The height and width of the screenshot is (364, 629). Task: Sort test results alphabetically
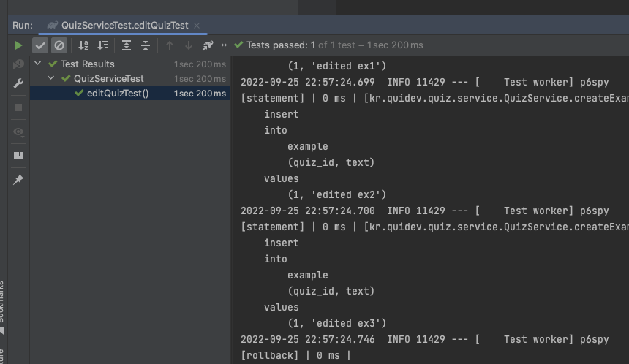[83, 45]
